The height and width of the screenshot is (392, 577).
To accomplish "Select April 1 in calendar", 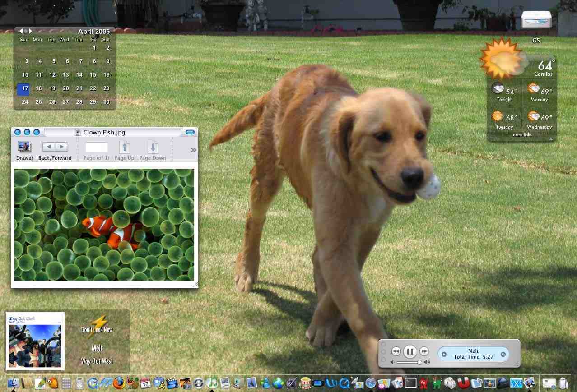I will (x=94, y=48).
